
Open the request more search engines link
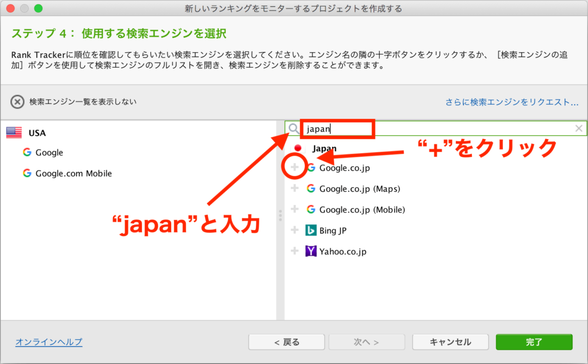point(512,102)
